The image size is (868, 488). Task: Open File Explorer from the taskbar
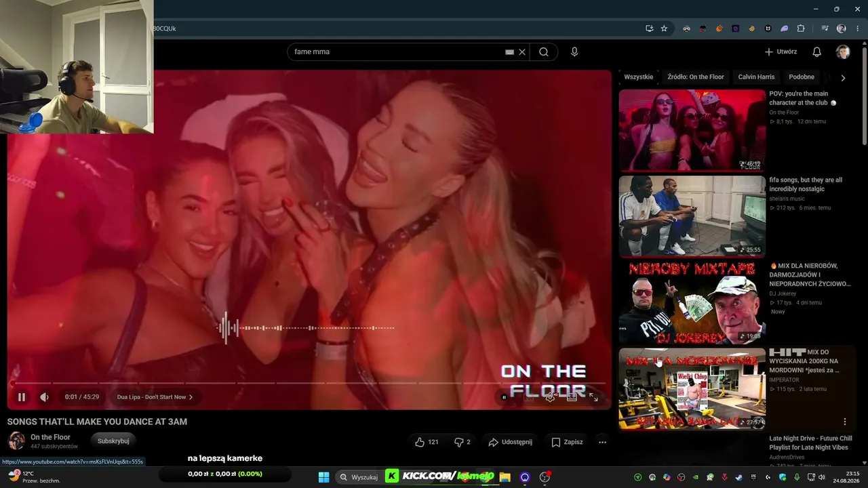(x=505, y=477)
